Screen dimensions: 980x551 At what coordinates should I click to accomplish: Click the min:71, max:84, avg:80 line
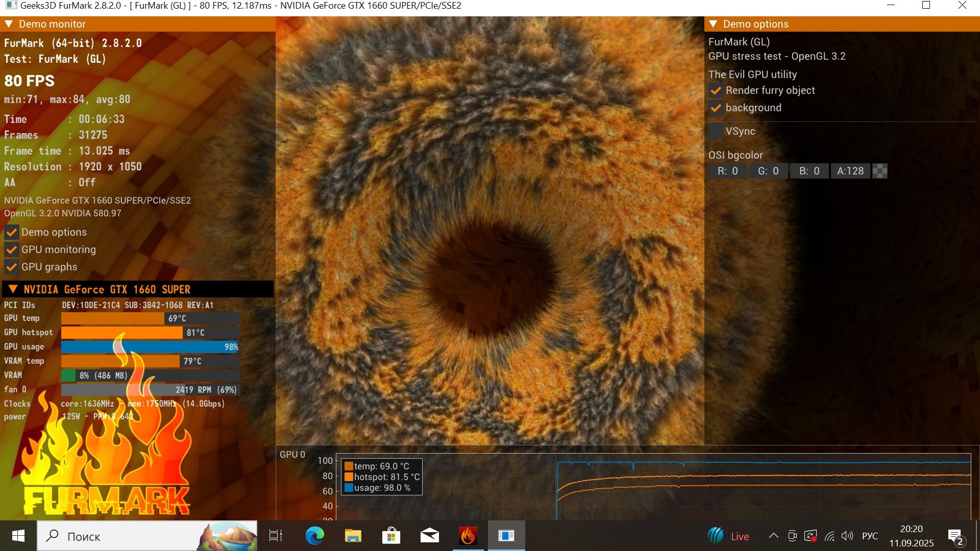coord(67,99)
